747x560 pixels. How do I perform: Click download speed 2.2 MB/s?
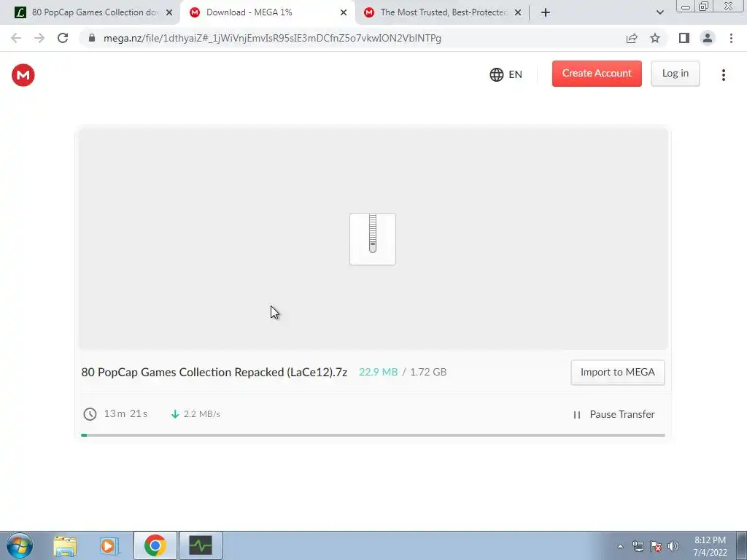[x=202, y=414]
